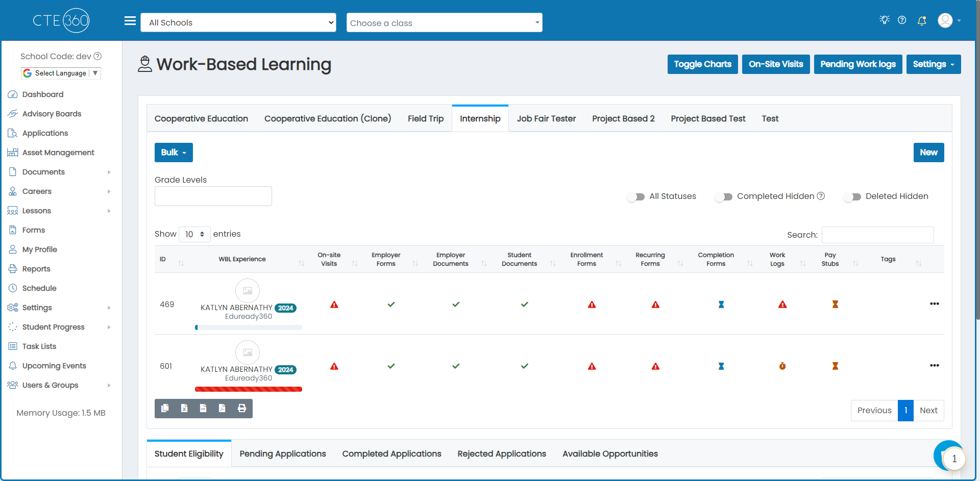Click Work Logs stopwatch icon for ID 601

coord(782,366)
